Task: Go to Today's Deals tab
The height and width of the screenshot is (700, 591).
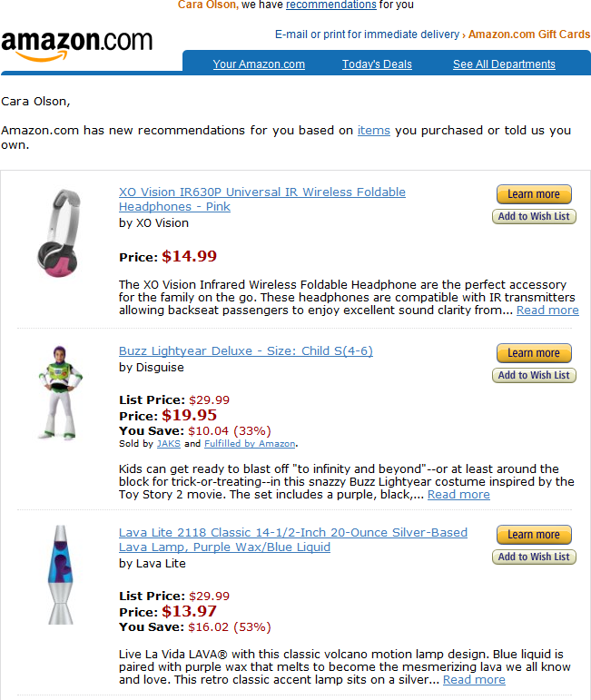Action: [x=377, y=64]
